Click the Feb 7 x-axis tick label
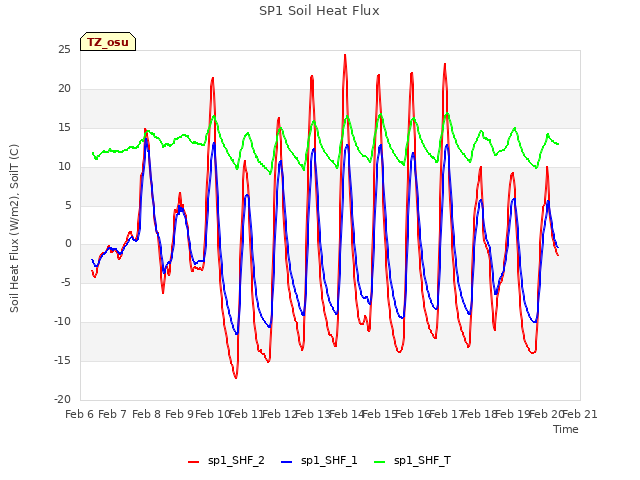This screenshot has width=640, height=480. click(x=113, y=414)
